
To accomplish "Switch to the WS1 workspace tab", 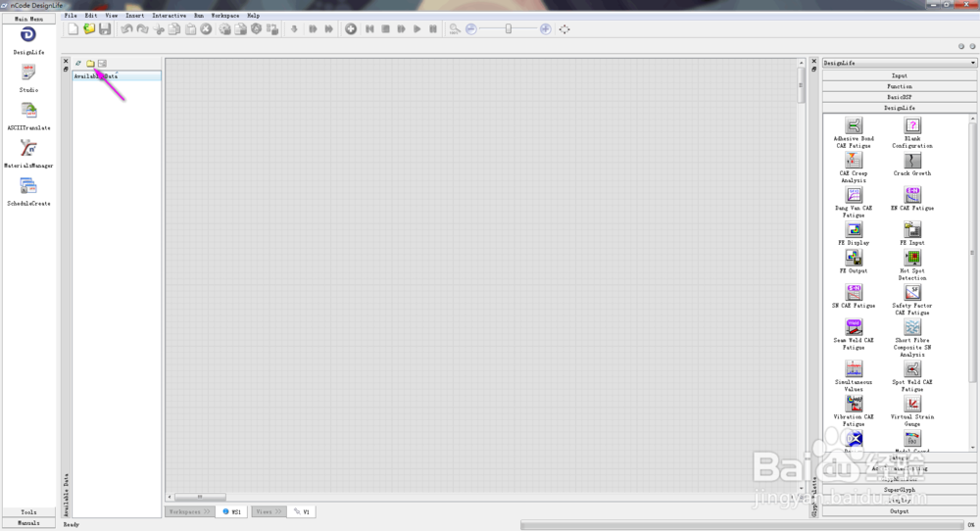I will click(x=232, y=511).
